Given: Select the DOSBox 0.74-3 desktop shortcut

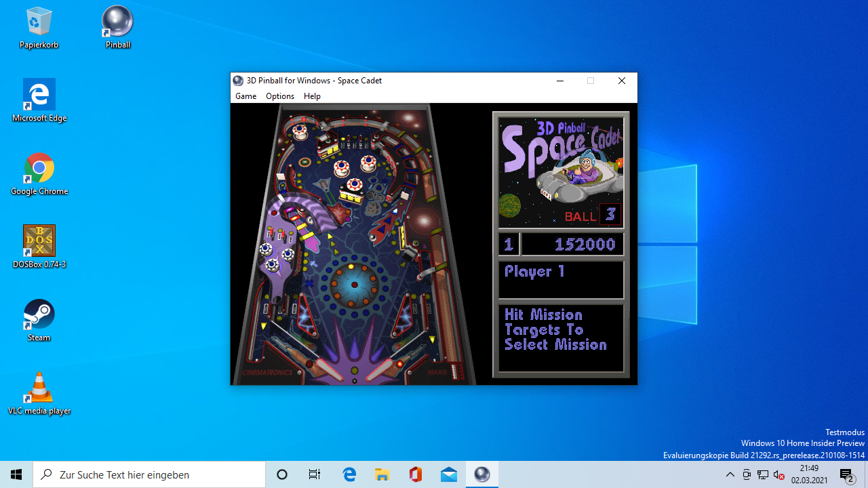Looking at the screenshot, I should click(39, 247).
